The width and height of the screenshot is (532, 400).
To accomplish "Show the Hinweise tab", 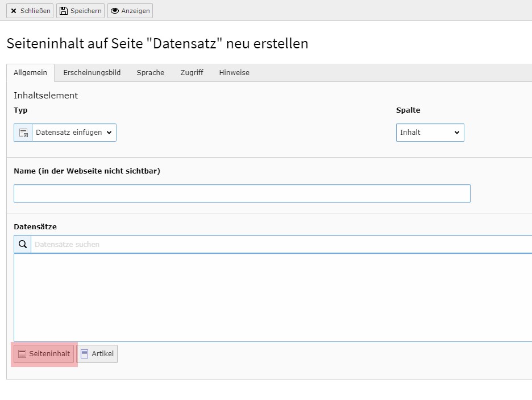I will click(x=234, y=73).
